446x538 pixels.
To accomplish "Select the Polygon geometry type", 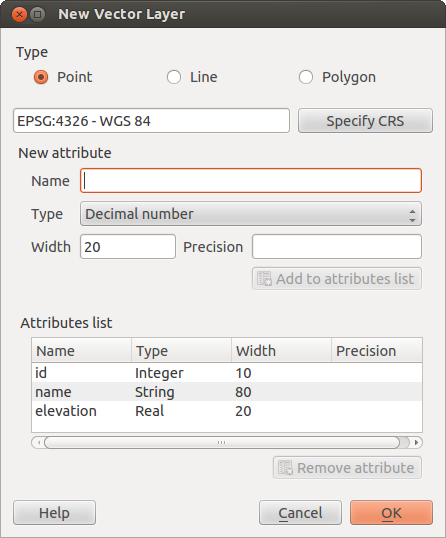I will pos(306,77).
